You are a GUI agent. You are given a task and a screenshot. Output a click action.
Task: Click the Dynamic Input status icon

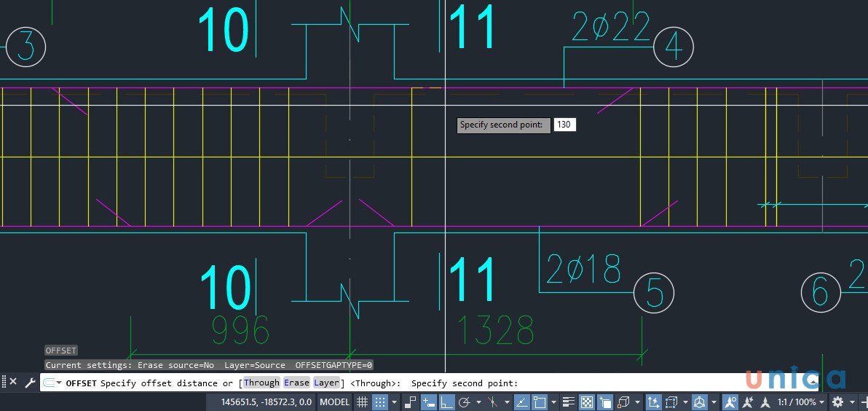point(428,402)
